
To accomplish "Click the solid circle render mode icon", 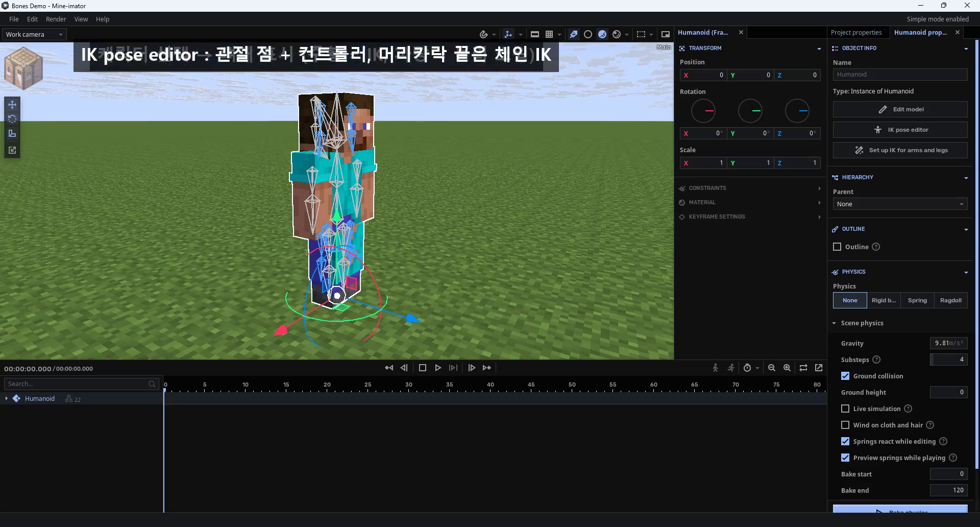I will tap(588, 34).
